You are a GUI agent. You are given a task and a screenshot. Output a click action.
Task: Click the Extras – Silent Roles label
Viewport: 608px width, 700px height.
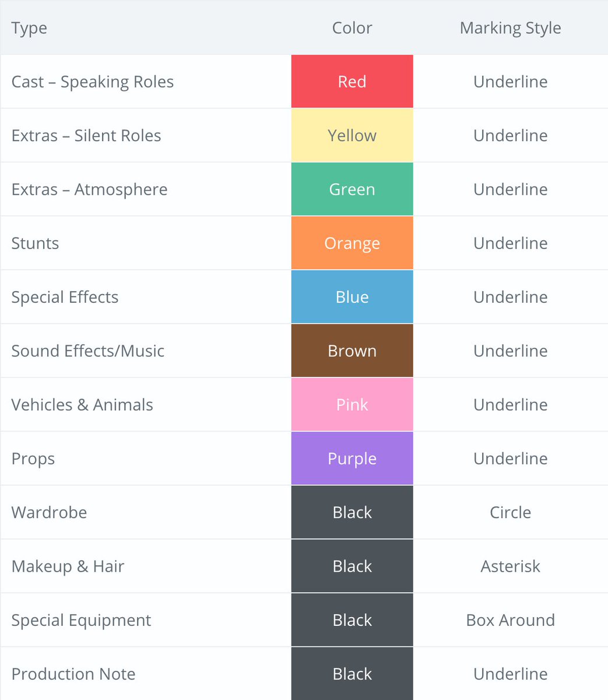point(86,135)
